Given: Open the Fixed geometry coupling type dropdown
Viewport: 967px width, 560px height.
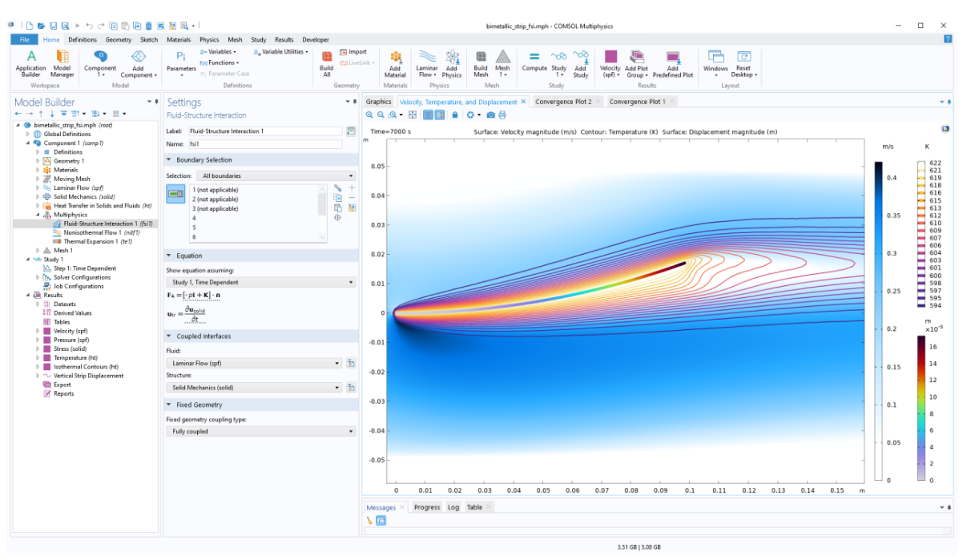Looking at the screenshot, I should 260,431.
